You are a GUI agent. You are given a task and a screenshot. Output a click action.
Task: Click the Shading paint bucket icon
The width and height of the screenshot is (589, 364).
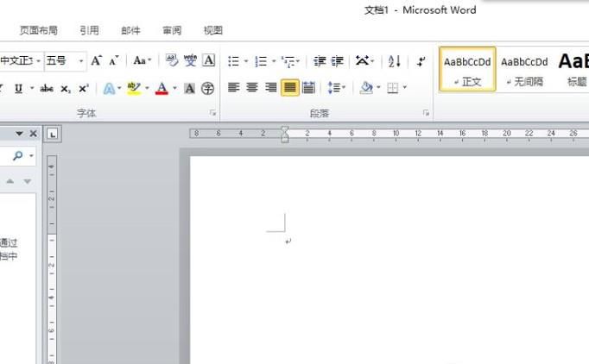366,88
